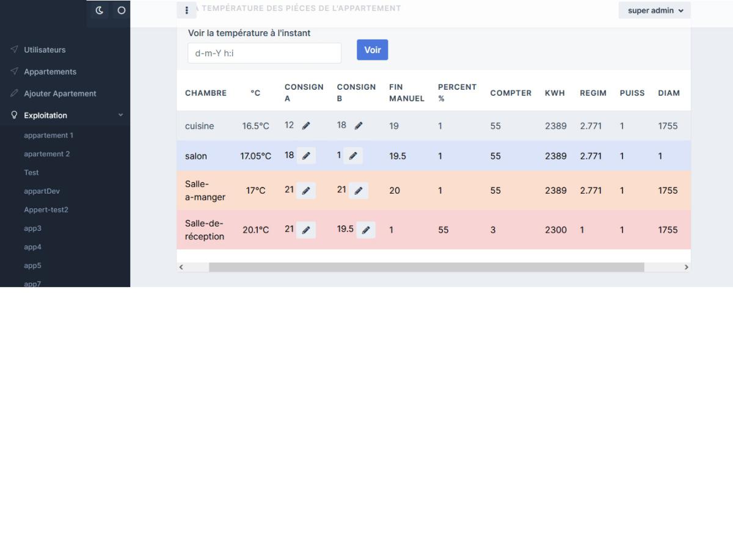The height and width of the screenshot is (560, 733).
Task: Focus the d-m-Y h:i date input
Action: tap(264, 53)
